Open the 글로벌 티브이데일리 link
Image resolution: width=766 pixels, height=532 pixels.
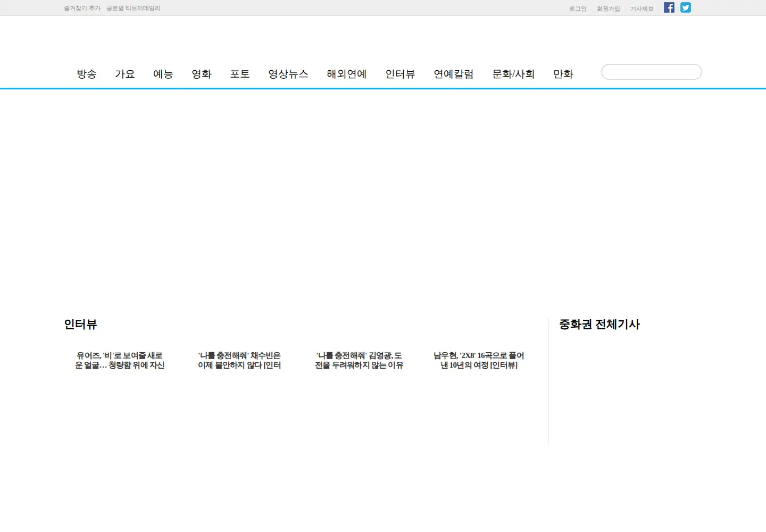click(134, 8)
